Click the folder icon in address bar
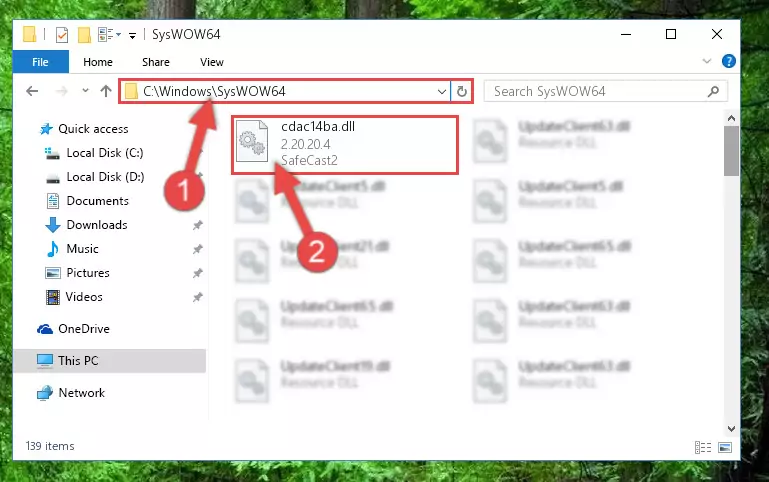 [131, 91]
